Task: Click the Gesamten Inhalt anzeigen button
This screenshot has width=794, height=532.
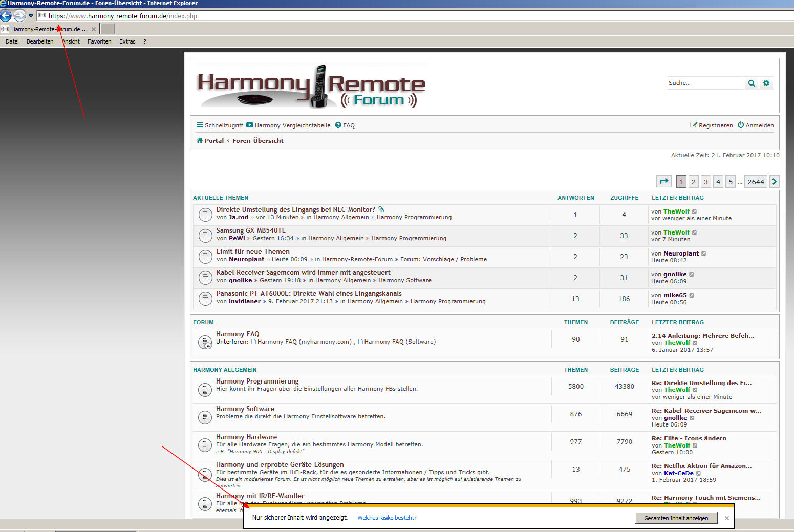Action: [x=676, y=518]
